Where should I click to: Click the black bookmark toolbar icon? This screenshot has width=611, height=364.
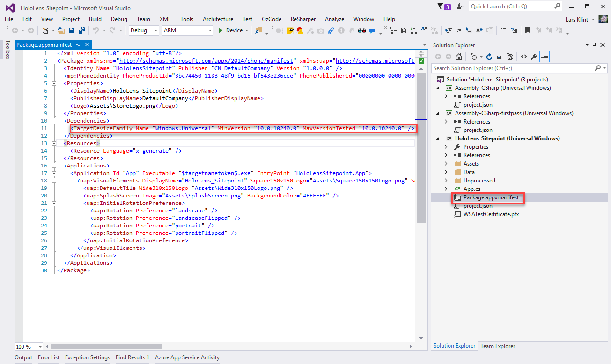[528, 30]
